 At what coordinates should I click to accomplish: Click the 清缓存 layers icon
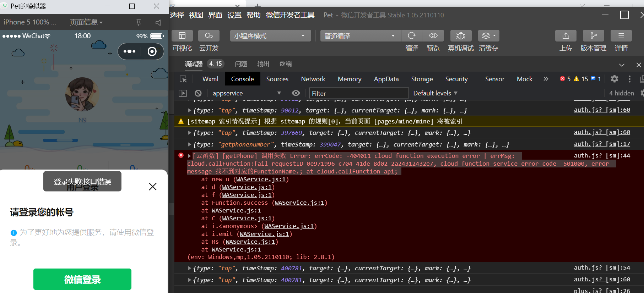[x=488, y=35]
